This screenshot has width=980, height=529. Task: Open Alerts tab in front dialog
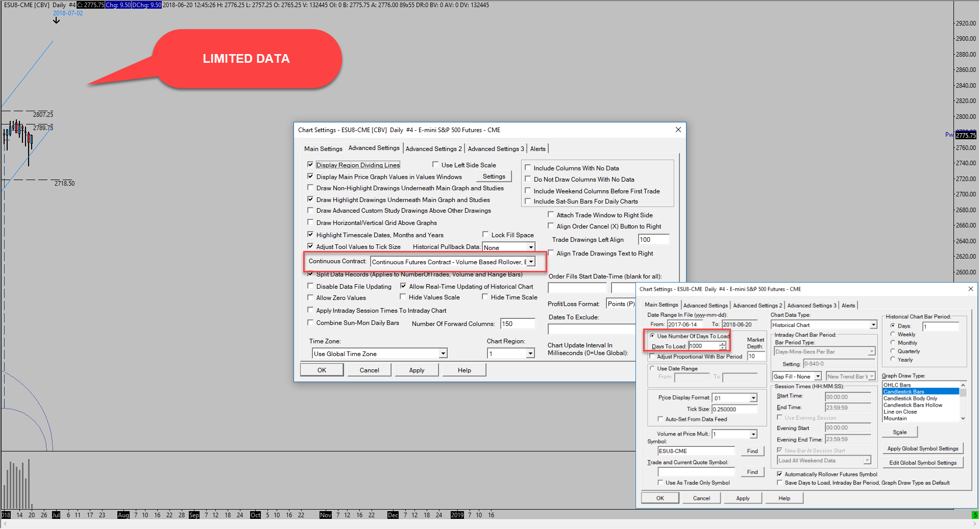click(848, 306)
